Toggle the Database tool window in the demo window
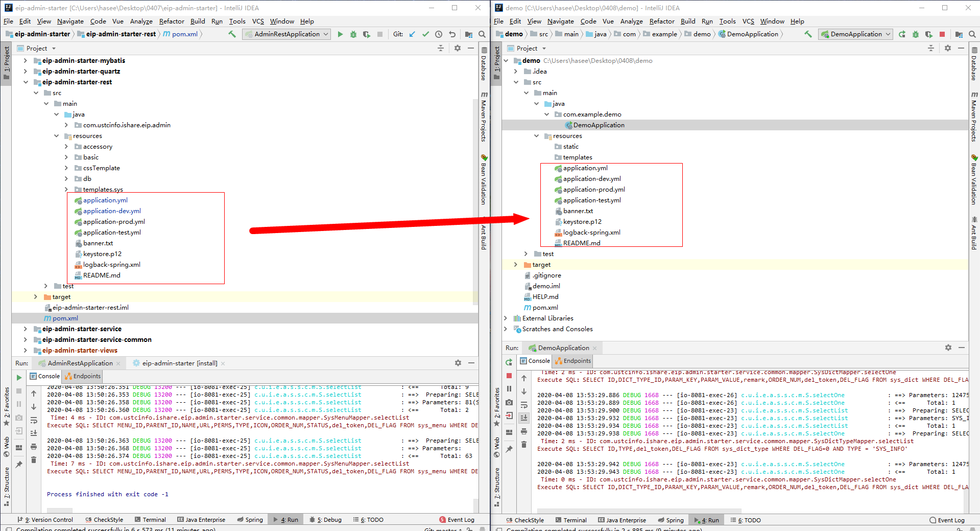This screenshot has height=531, width=980. [974, 64]
